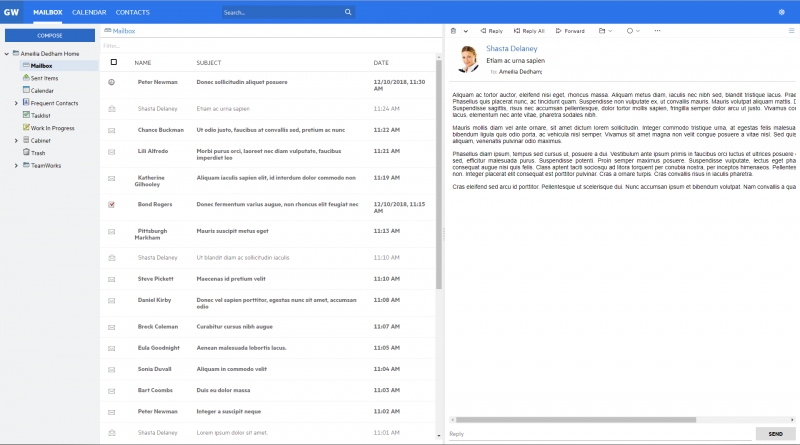The image size is (800, 445).
Task: Expand the Frequent Contacts folder
Action: pos(16,103)
